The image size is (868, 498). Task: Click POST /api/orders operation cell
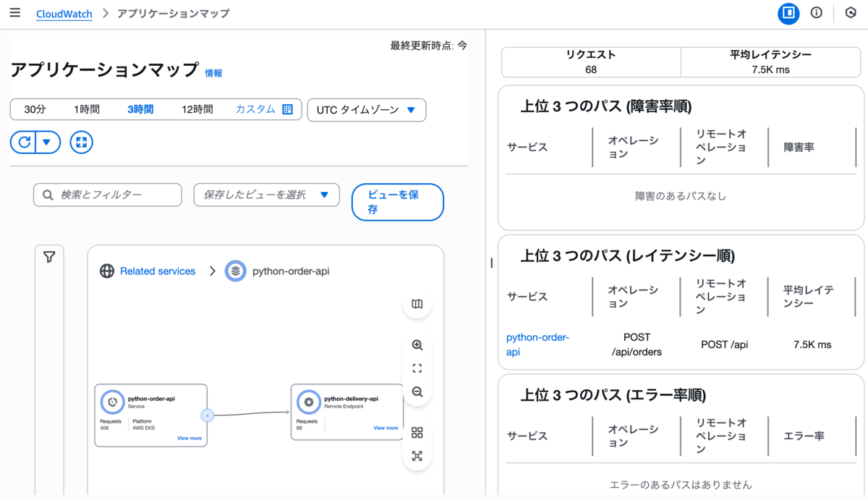pos(637,345)
